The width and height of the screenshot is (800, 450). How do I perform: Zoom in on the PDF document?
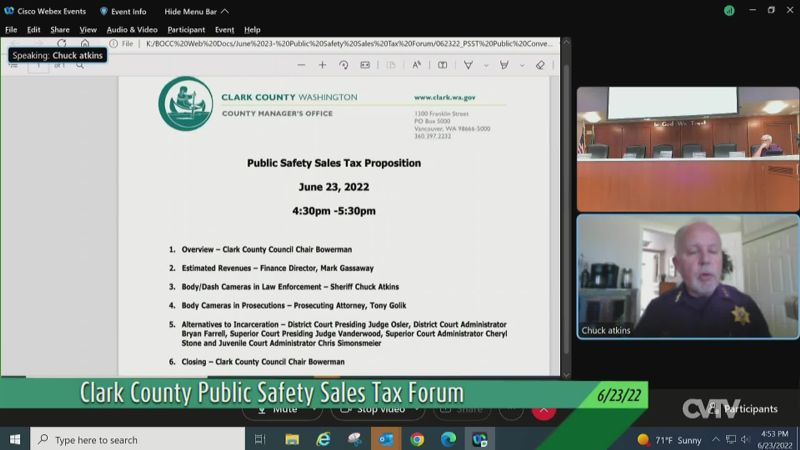(x=322, y=65)
